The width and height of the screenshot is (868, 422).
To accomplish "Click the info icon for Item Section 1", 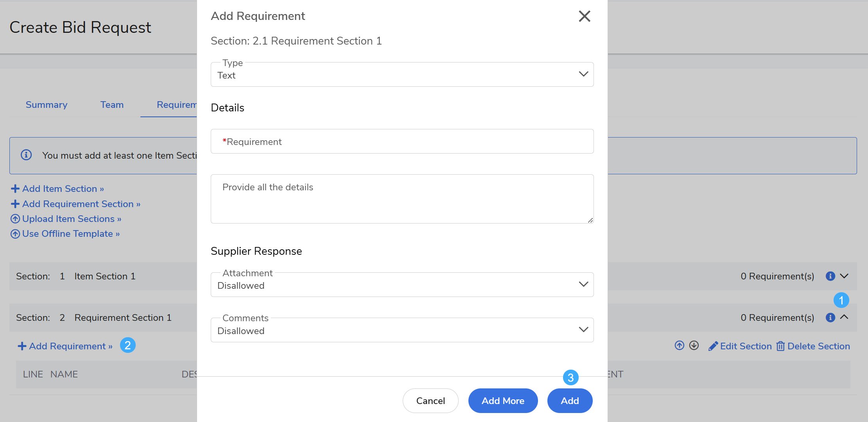I will [x=830, y=276].
